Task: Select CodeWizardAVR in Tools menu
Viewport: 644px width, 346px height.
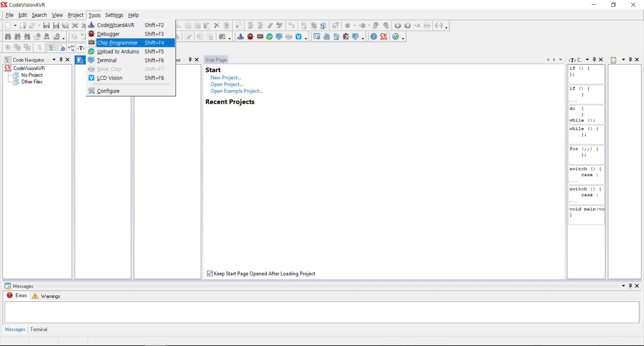Action: point(131,25)
